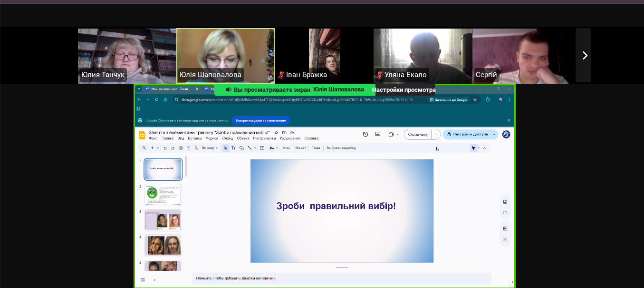Click the insert shape tool icon
644x288 pixels.
pyautogui.click(x=241, y=148)
